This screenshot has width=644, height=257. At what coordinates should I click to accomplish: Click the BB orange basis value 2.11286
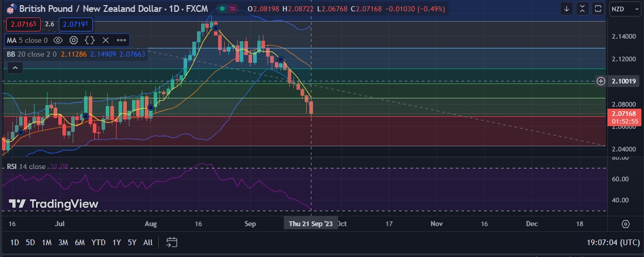pos(74,54)
